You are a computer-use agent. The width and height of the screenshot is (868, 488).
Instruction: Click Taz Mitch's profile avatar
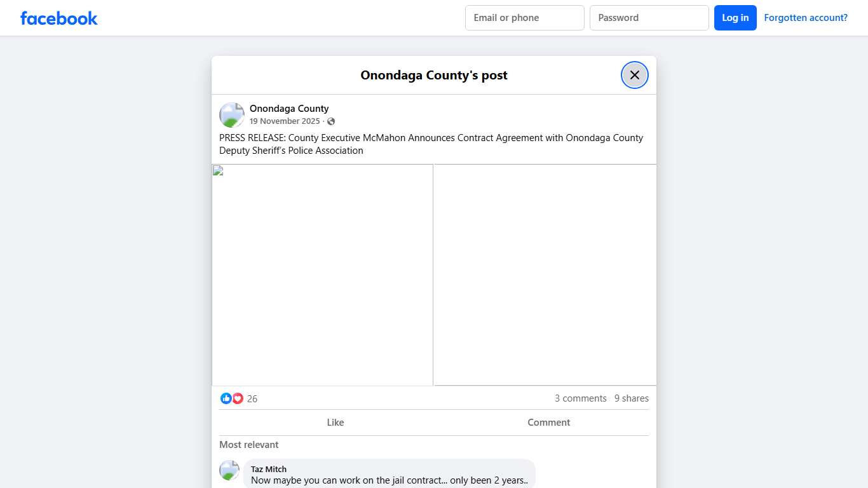click(x=229, y=470)
